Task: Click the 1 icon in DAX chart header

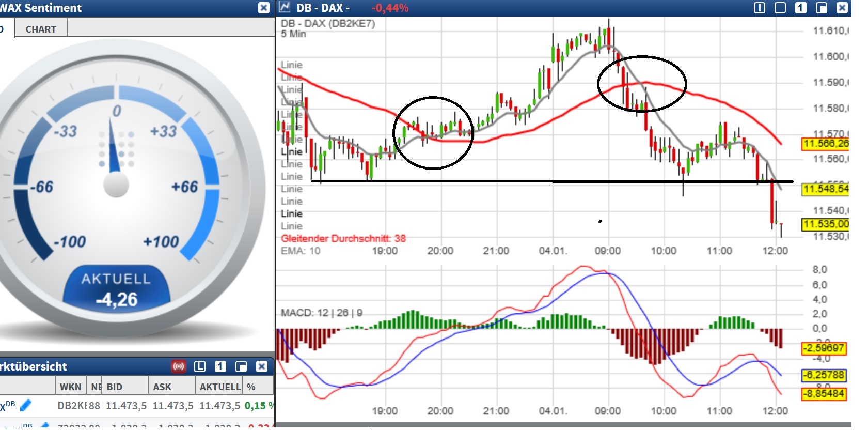Action: click(801, 8)
